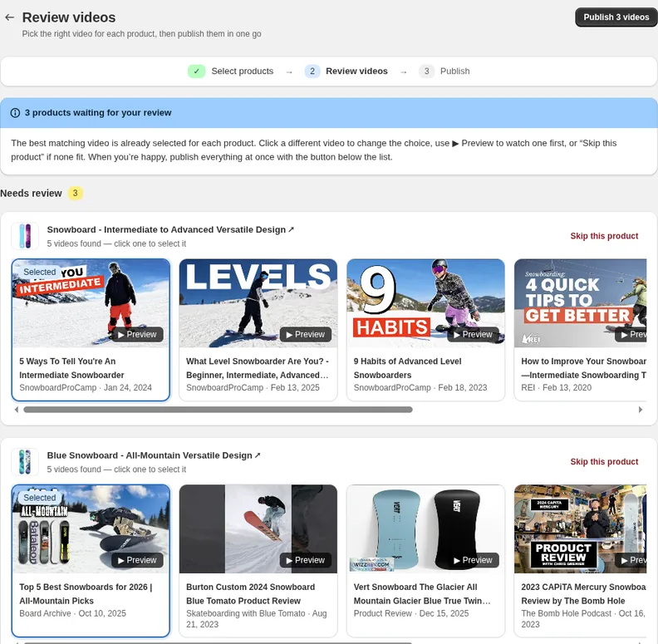Go to the Publish step
658x644 pixels.
[455, 71]
